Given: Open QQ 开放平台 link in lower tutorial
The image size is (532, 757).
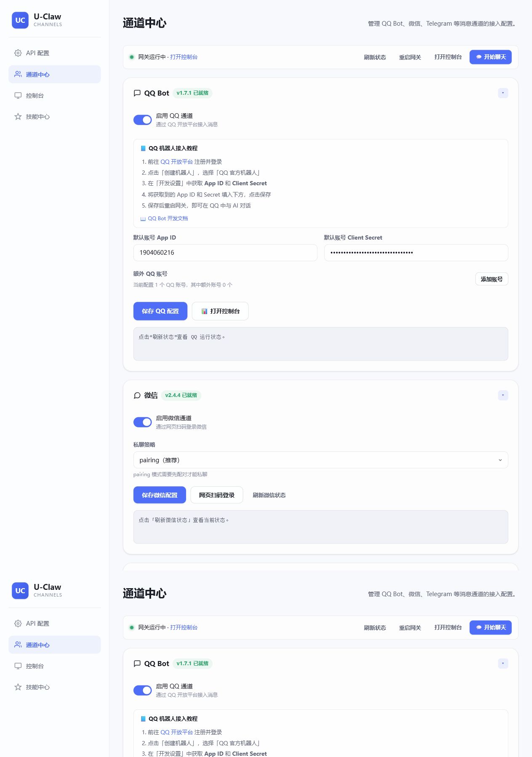Looking at the screenshot, I should pyautogui.click(x=177, y=732).
